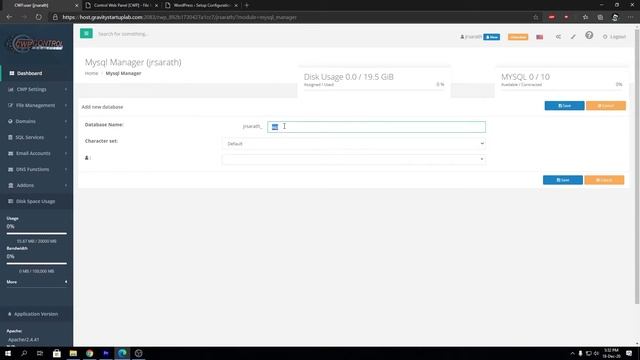Go back in the browser
The width and height of the screenshot is (640, 360).
(x=9, y=17)
